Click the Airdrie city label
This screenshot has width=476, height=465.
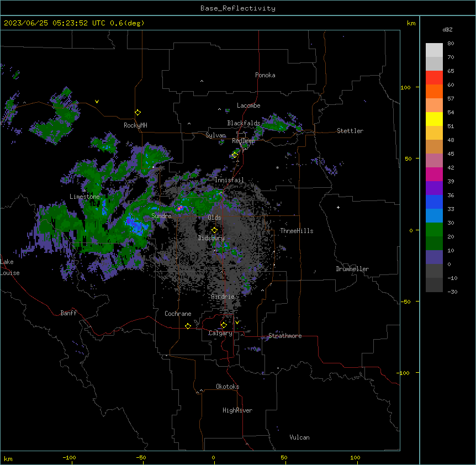(x=223, y=297)
